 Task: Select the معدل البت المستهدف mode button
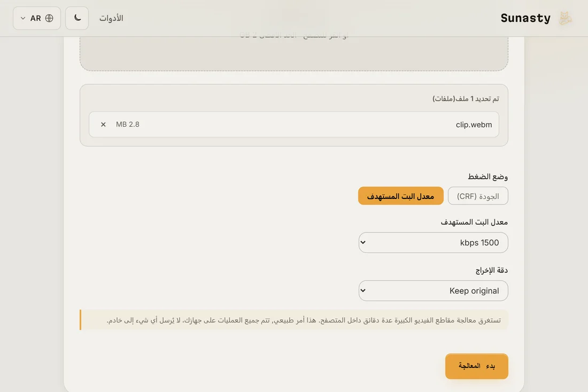point(400,196)
